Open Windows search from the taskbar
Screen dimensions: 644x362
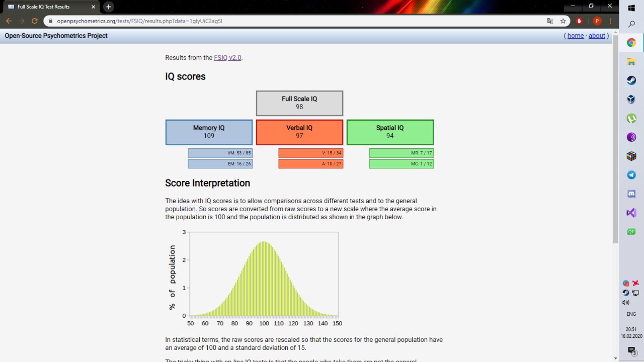tap(631, 24)
